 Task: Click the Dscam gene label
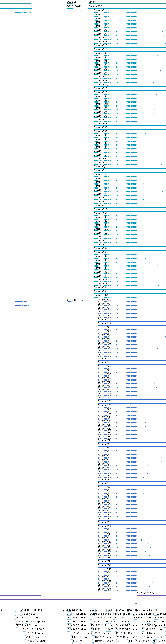pos(92,2)
